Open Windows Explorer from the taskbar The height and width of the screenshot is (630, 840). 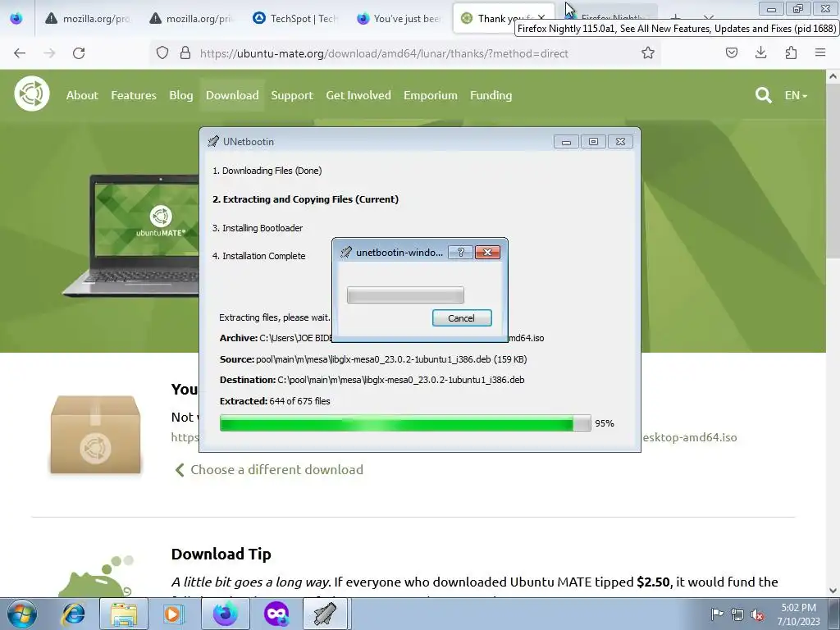click(124, 614)
